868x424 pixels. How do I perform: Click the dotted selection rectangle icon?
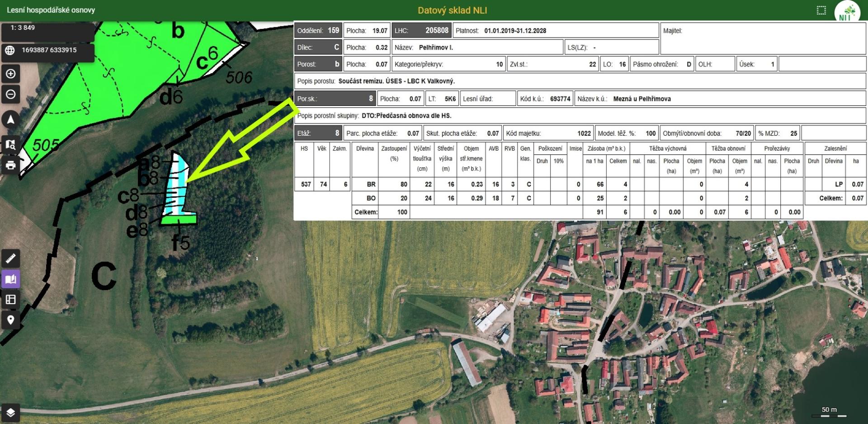821,10
